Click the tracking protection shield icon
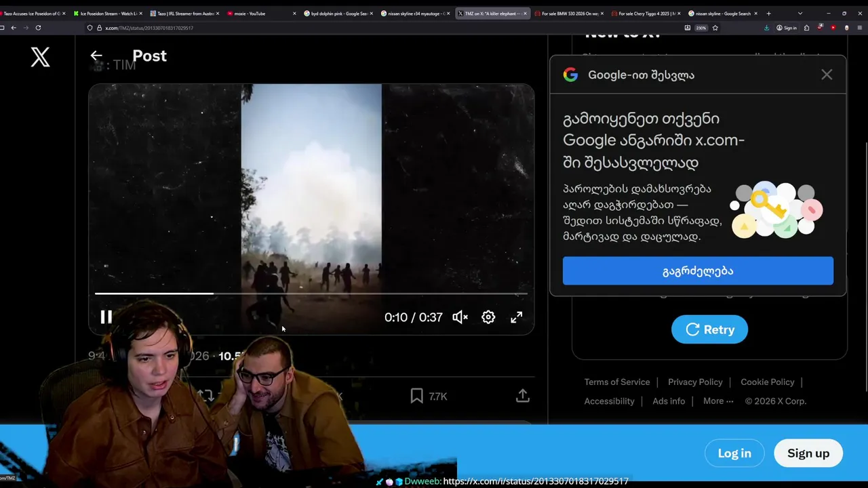This screenshot has height=488, width=868. pyautogui.click(x=90, y=28)
